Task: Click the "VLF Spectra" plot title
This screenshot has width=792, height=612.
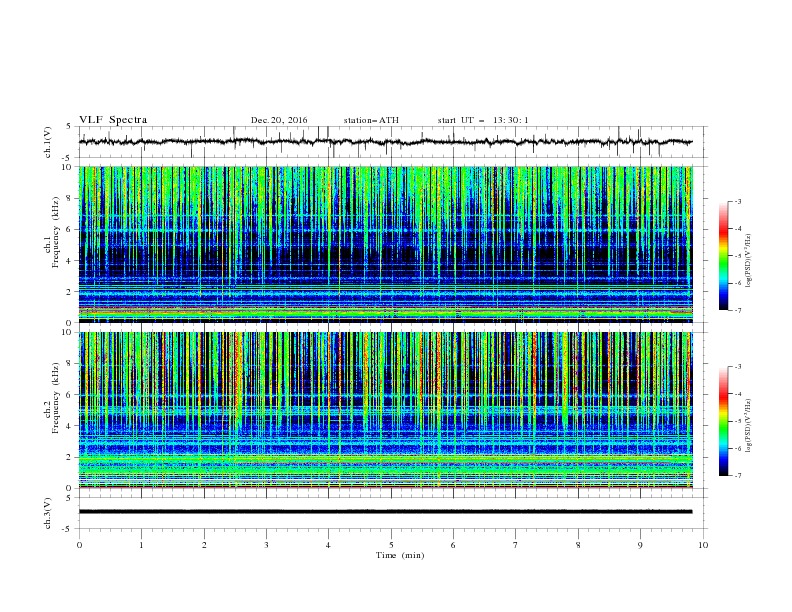Action: click(x=113, y=120)
